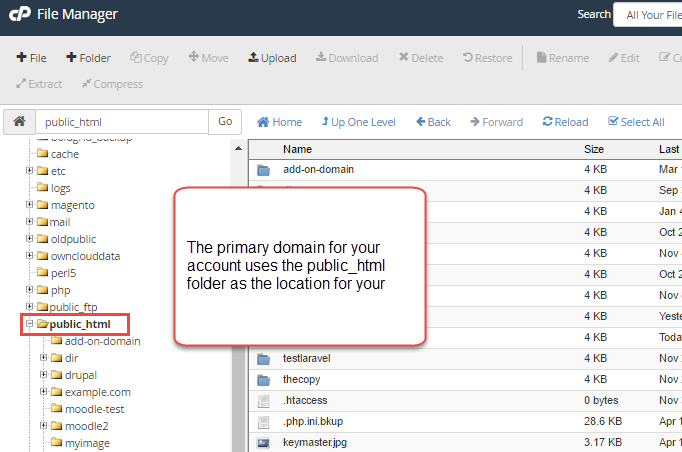
Task: Click the public_html path input field
Action: click(x=122, y=122)
